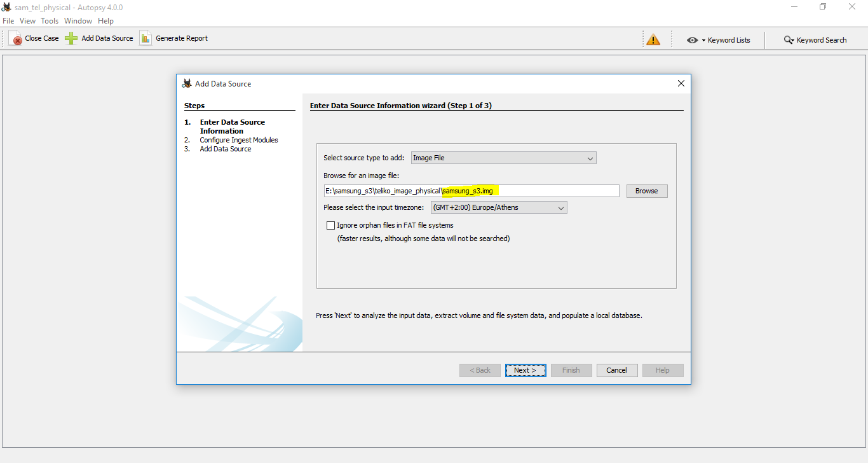Close the Add Data Source dialog
The width and height of the screenshot is (868, 463).
[681, 83]
